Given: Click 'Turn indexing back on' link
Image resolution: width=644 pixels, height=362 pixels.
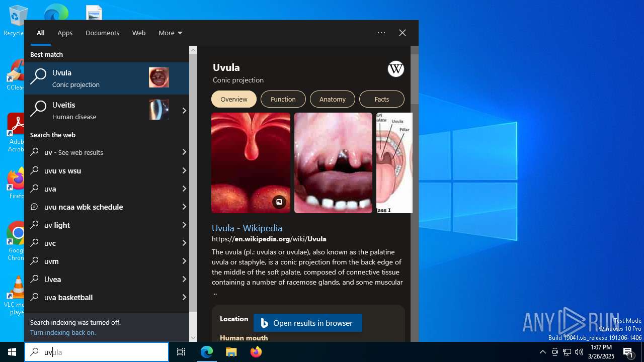Looking at the screenshot, I should coord(63,332).
